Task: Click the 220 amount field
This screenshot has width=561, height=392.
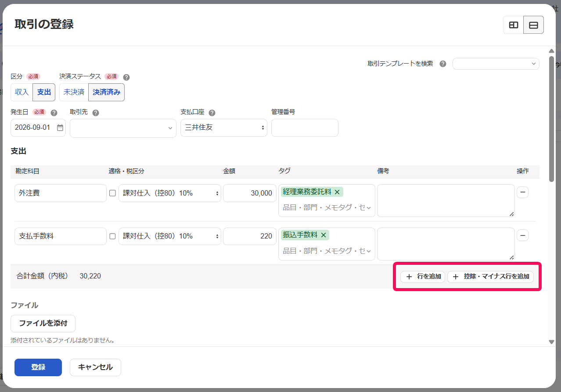Action: (250, 236)
